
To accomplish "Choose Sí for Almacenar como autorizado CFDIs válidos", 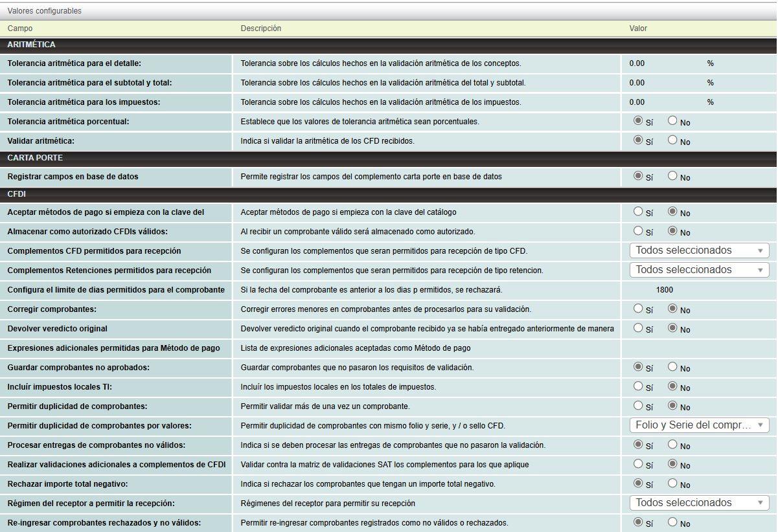I will click(638, 230).
